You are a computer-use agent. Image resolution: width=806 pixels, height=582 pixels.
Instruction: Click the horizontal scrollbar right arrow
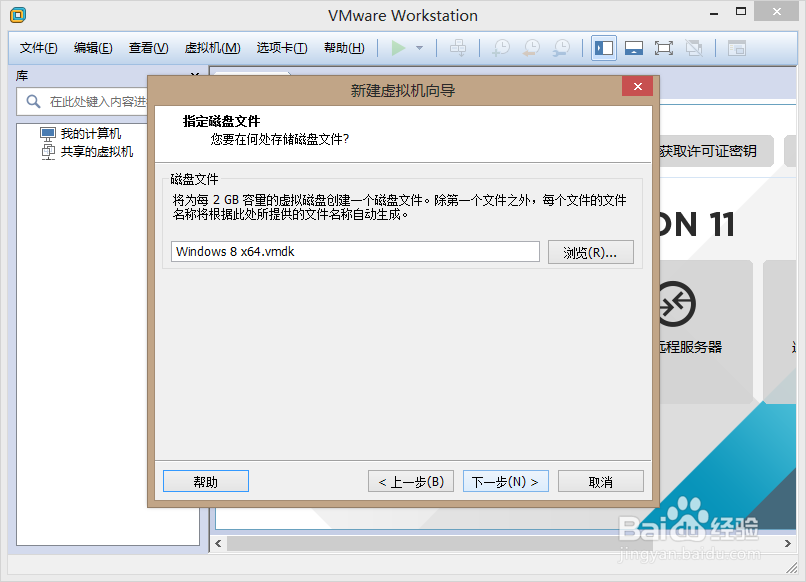(787, 543)
